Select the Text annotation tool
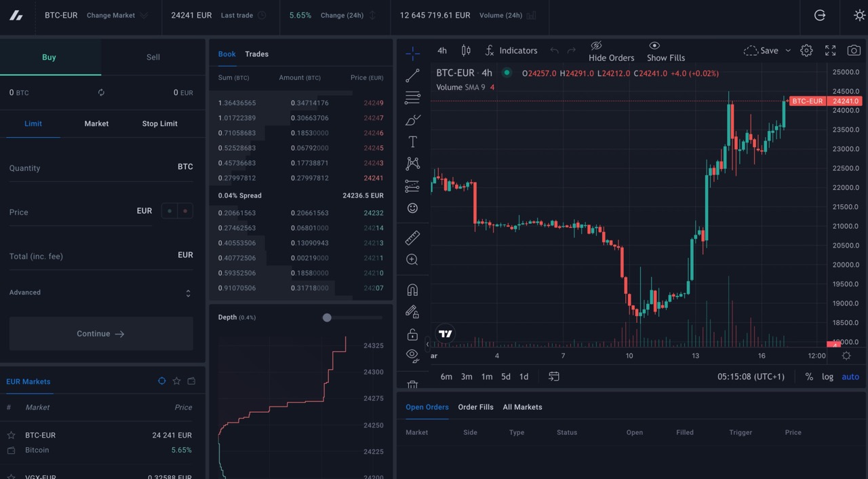The width and height of the screenshot is (868, 479). coord(412,142)
